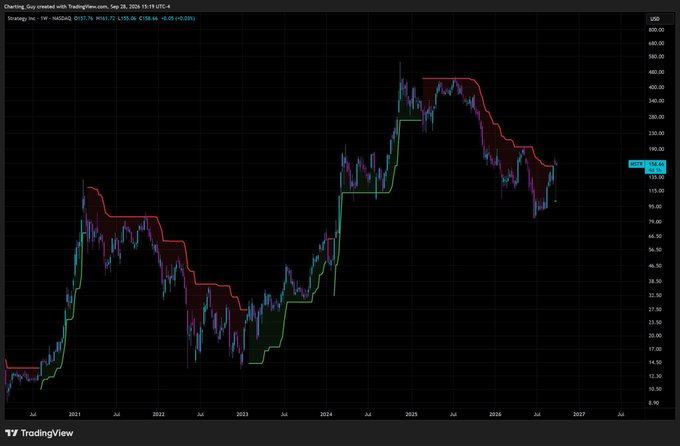Image resolution: width=680 pixels, height=446 pixels.
Task: Click the MSTR symbol price tag
Action: coord(636,164)
